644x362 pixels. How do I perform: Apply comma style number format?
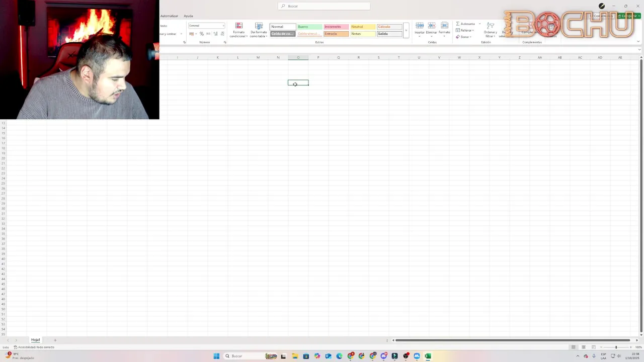pyautogui.click(x=208, y=34)
